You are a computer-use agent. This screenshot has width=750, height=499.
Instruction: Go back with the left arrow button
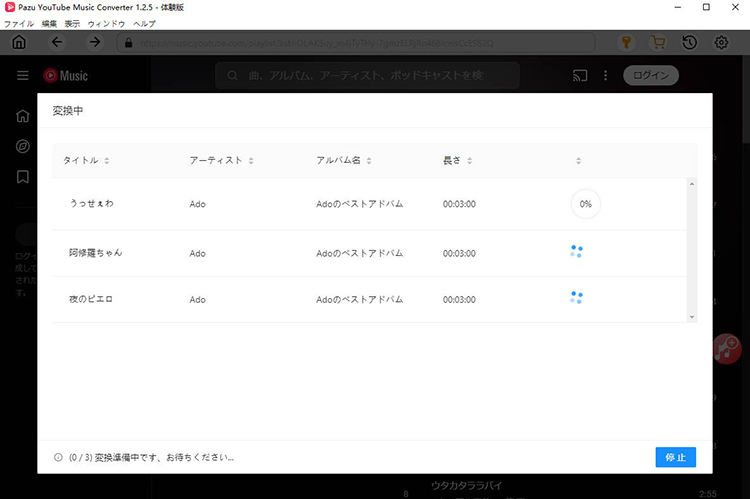[57, 43]
